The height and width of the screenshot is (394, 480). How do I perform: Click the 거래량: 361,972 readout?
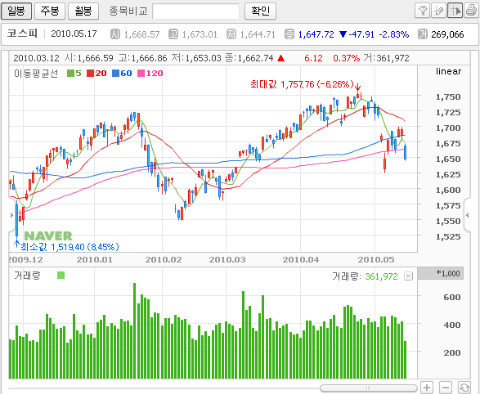[x=365, y=276]
